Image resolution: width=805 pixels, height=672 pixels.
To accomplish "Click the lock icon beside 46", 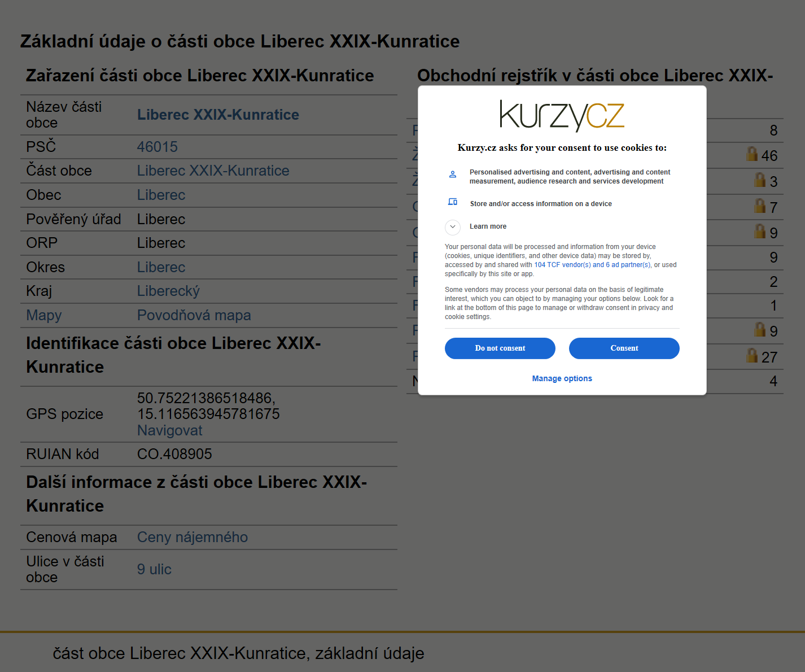I will (x=752, y=154).
